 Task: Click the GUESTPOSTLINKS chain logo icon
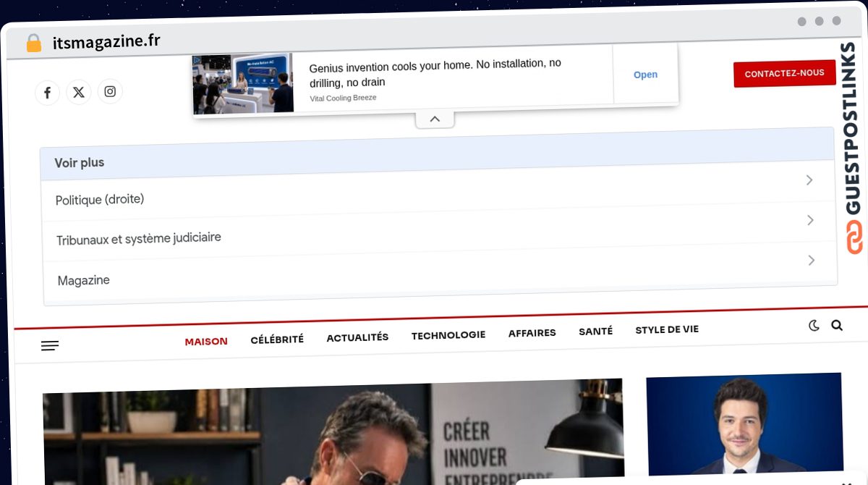coord(855,237)
